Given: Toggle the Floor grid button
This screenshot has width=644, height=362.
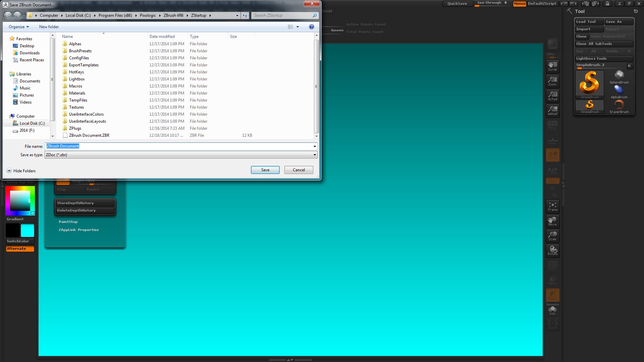Looking at the screenshot, I should [552, 140].
